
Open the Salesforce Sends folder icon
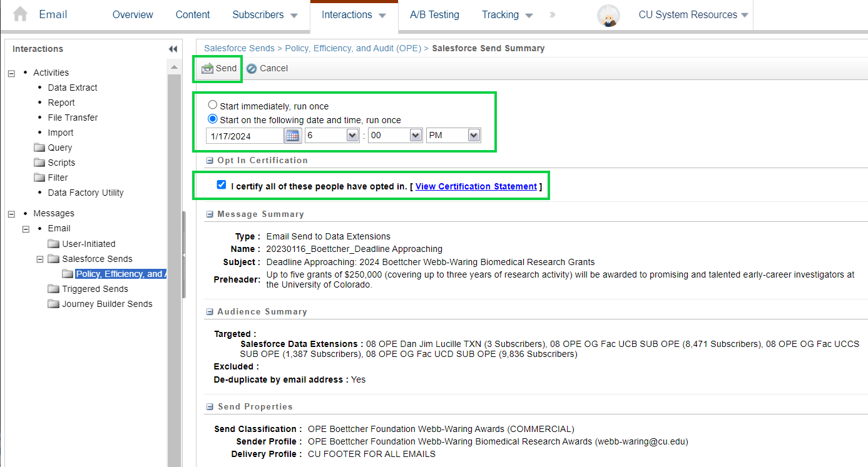pyautogui.click(x=54, y=259)
